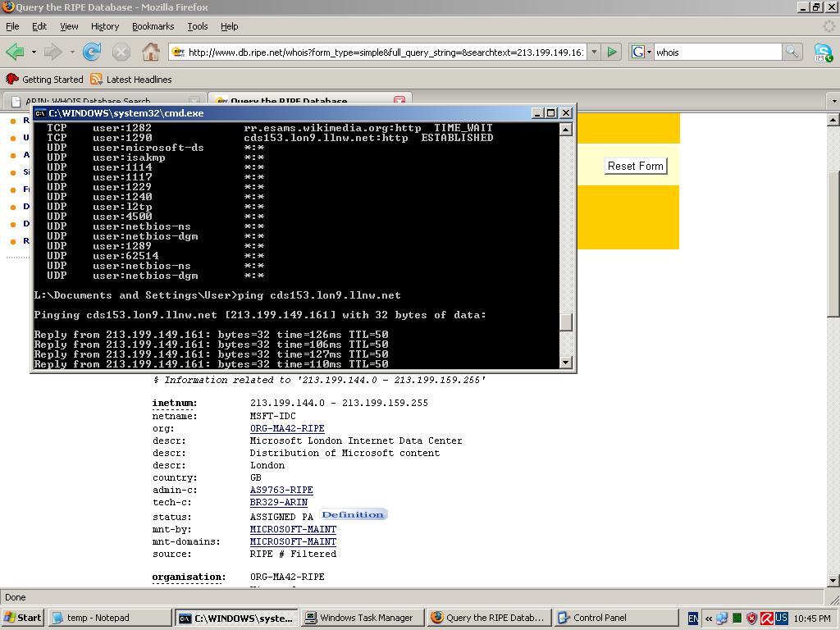Screen dimensions: 840x630
Task: Open the MICROSOFT-MAINT link in mnt-domains row
Action: click(x=293, y=541)
